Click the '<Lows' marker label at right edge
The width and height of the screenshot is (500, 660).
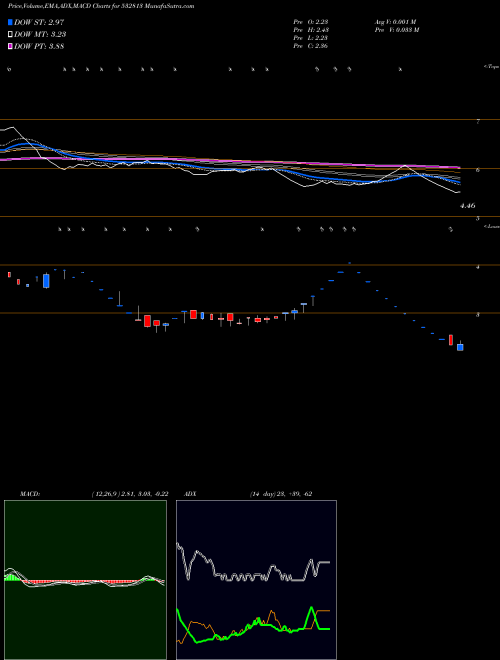tap(492, 226)
